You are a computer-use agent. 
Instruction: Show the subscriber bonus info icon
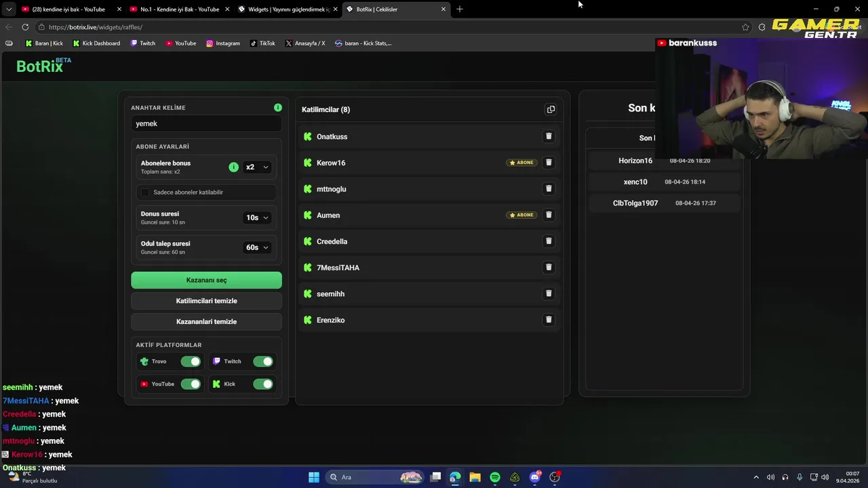233,167
